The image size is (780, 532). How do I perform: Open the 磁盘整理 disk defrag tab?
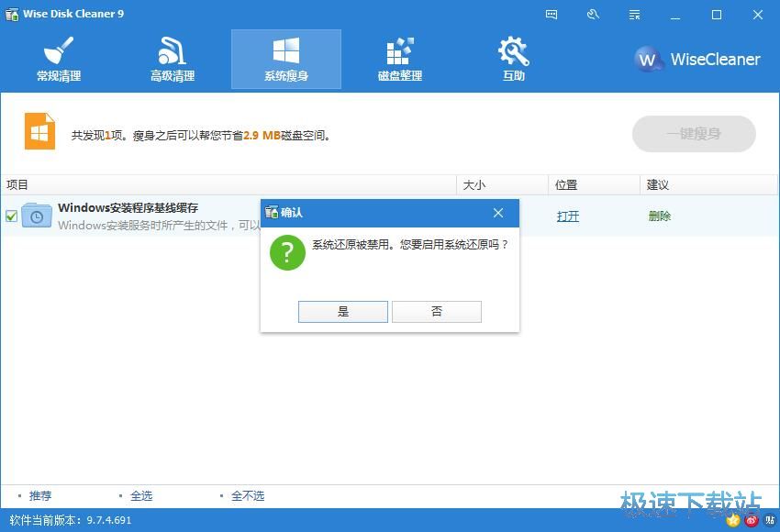click(399, 60)
